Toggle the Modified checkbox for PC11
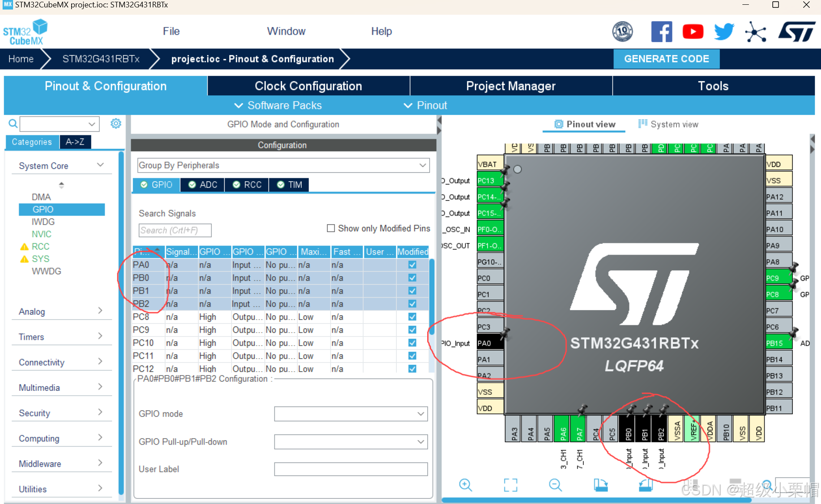 point(412,356)
